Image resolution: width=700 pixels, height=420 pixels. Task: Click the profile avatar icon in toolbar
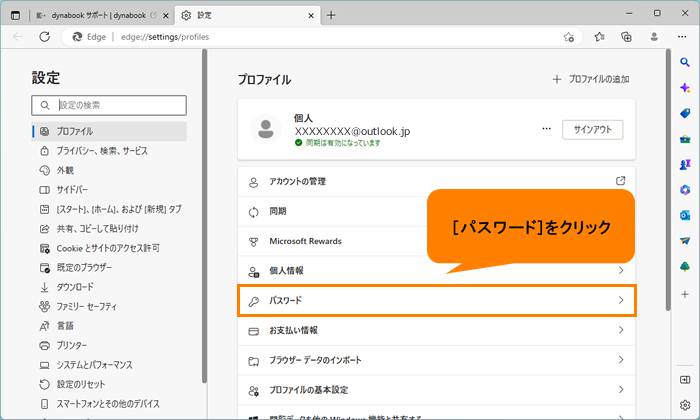(654, 37)
